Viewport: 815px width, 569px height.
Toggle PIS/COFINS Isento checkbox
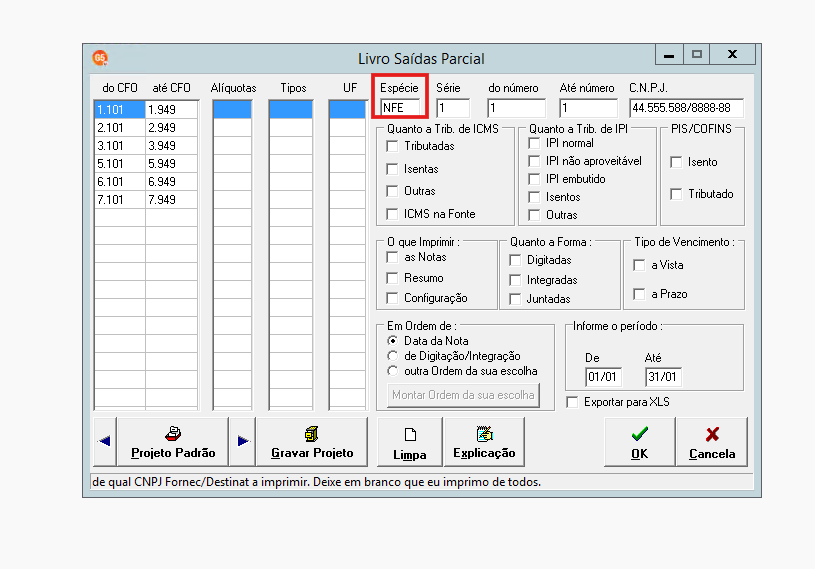tap(676, 162)
